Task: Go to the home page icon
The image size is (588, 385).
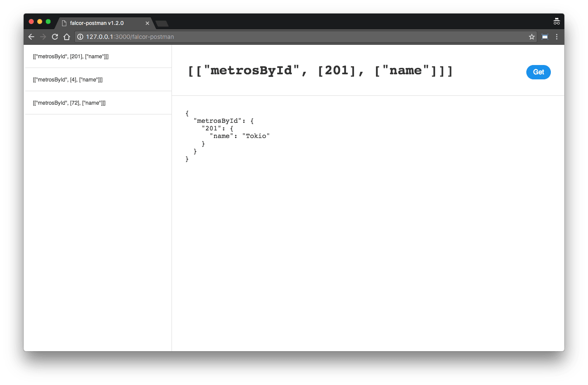Action: point(67,37)
